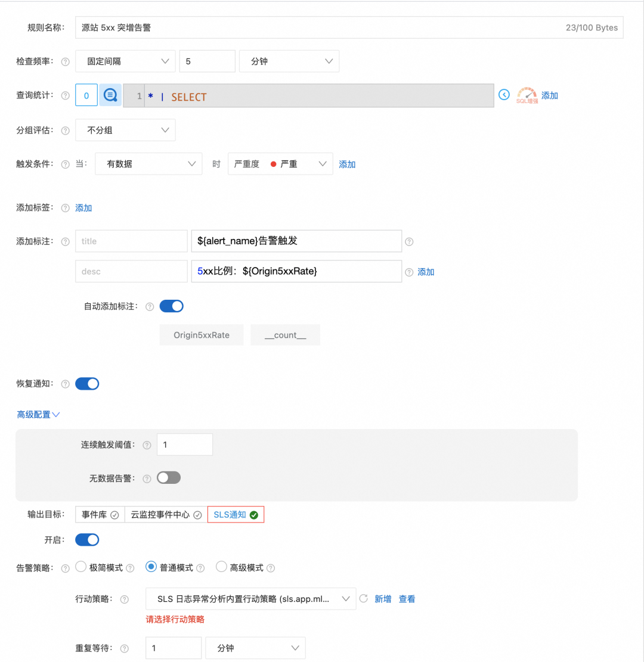This screenshot has width=644, height=662.
Task: Collapse the query editor with blue chevron icon
Action: click(504, 94)
